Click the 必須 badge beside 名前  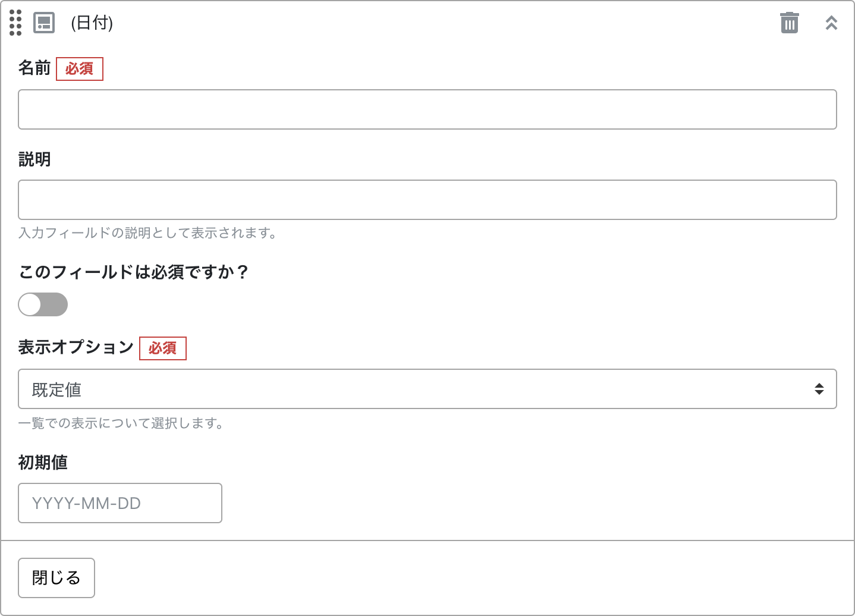80,69
